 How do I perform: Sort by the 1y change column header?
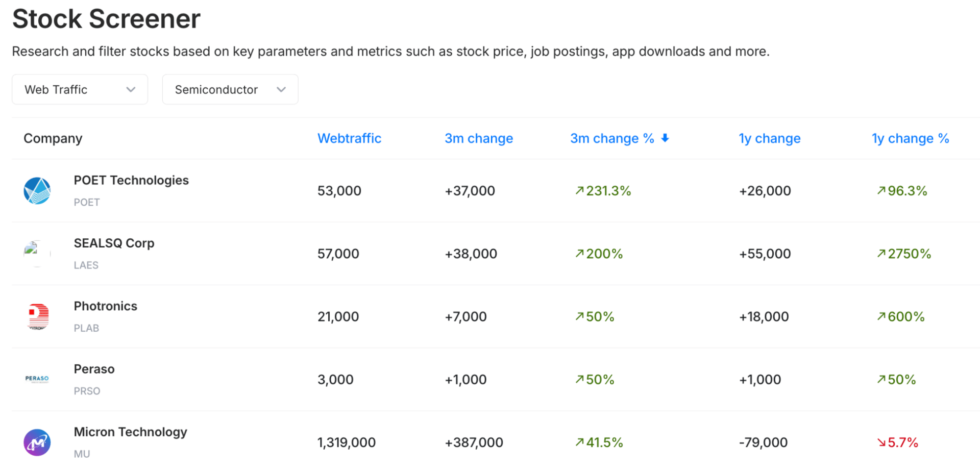[769, 138]
